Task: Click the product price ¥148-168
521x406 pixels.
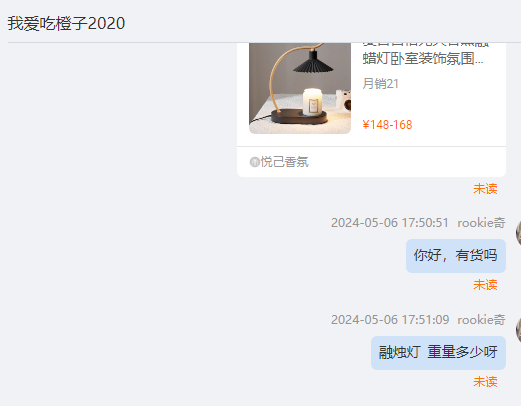Action: [x=387, y=125]
